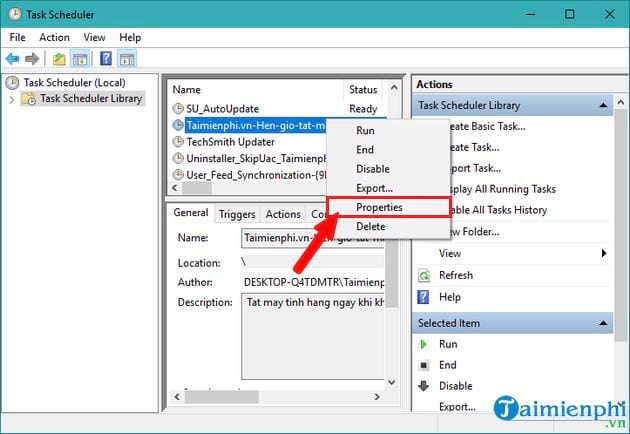Click the details pane scroll down arrow
This screenshot has height=434, width=630.
click(392, 383)
